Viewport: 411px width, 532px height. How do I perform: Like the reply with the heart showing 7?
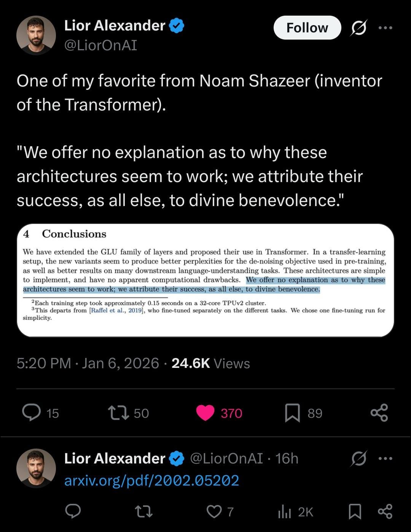click(x=214, y=512)
